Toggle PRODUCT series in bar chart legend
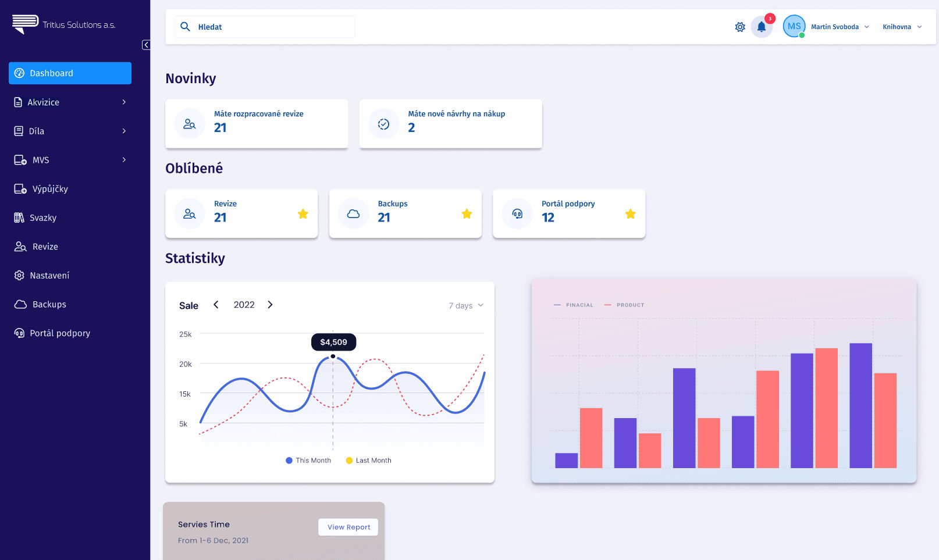The image size is (939, 560). [x=624, y=305]
